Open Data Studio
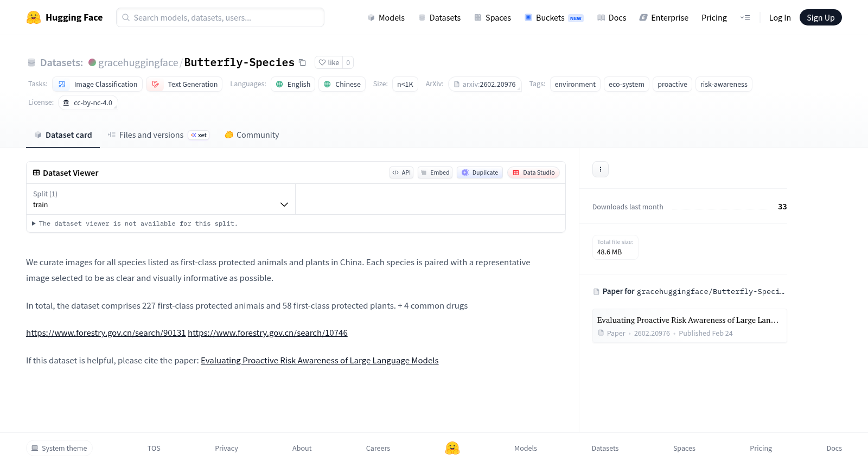This screenshot has width=868, height=467. [533, 172]
